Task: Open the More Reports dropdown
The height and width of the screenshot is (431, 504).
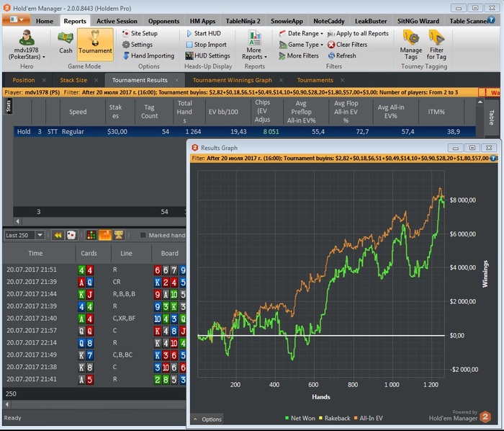Action: (254, 45)
